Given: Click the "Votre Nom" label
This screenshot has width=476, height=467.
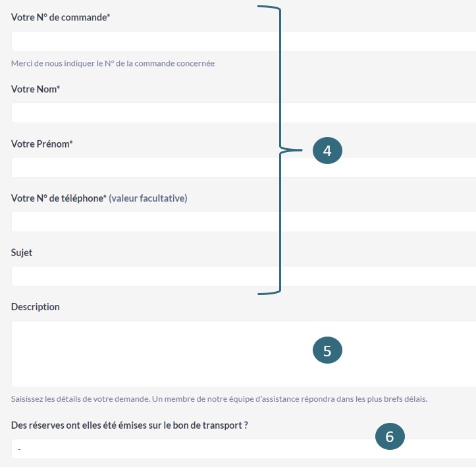Looking at the screenshot, I should (36, 89).
